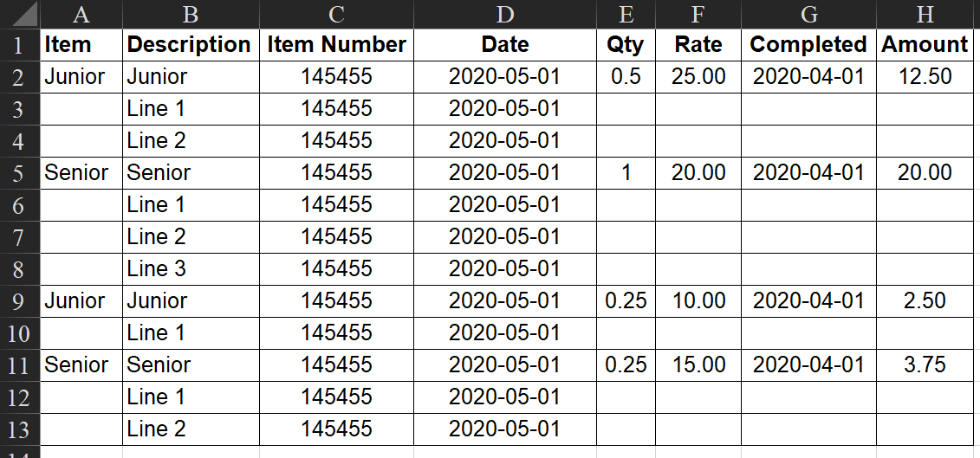Select the row 5 header

click(19, 172)
